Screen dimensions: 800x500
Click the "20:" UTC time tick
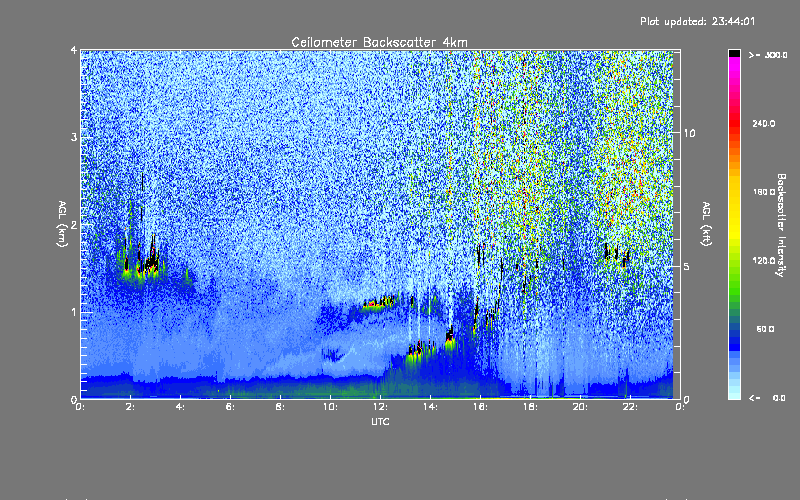coord(581,407)
